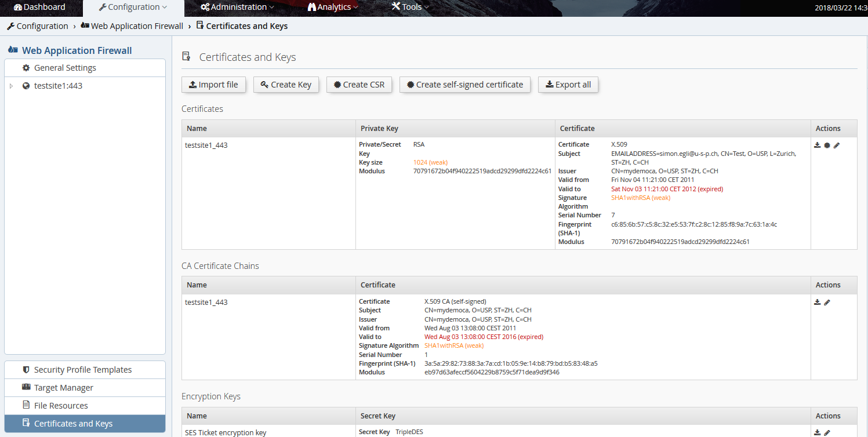Download the SES Ticket encryption key
Image resolution: width=868 pixels, height=437 pixels.
click(818, 432)
